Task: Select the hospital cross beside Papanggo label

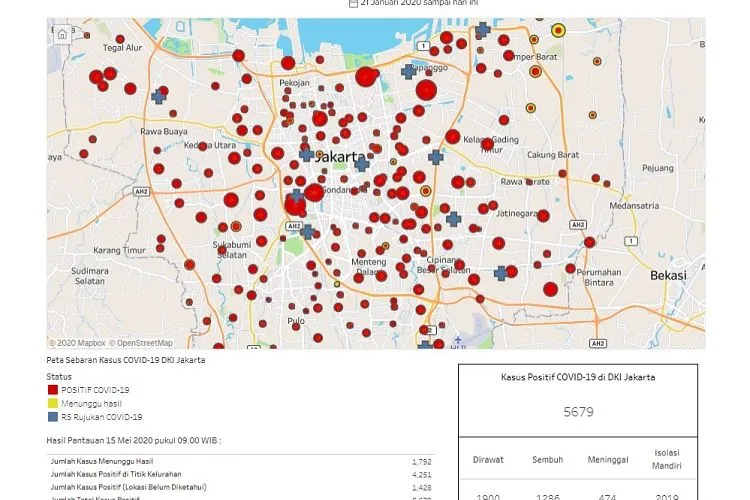Action: click(408, 72)
